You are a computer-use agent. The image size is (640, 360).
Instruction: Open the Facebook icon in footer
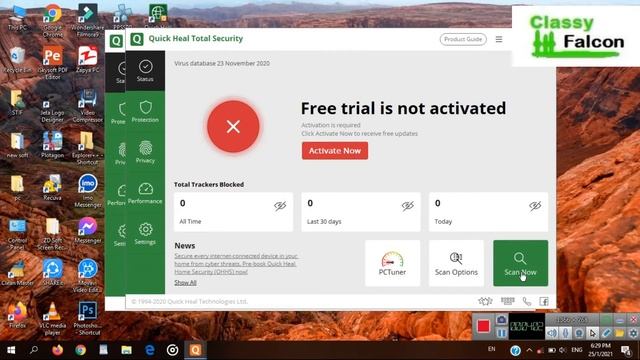544,301
